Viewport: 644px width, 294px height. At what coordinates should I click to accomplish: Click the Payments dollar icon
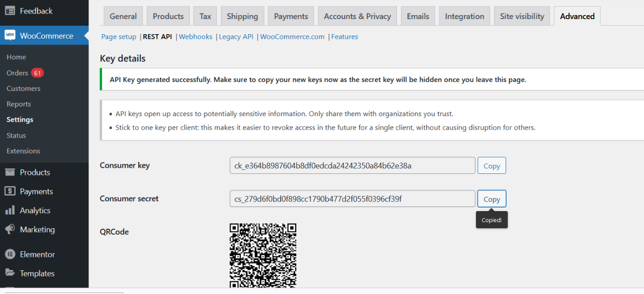[x=10, y=191]
